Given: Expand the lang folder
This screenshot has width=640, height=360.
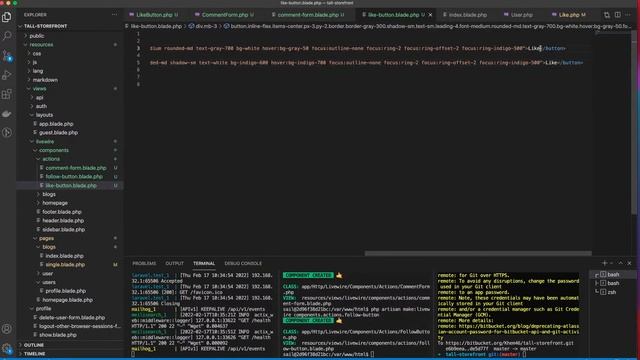Looking at the screenshot, I should (x=38, y=71).
